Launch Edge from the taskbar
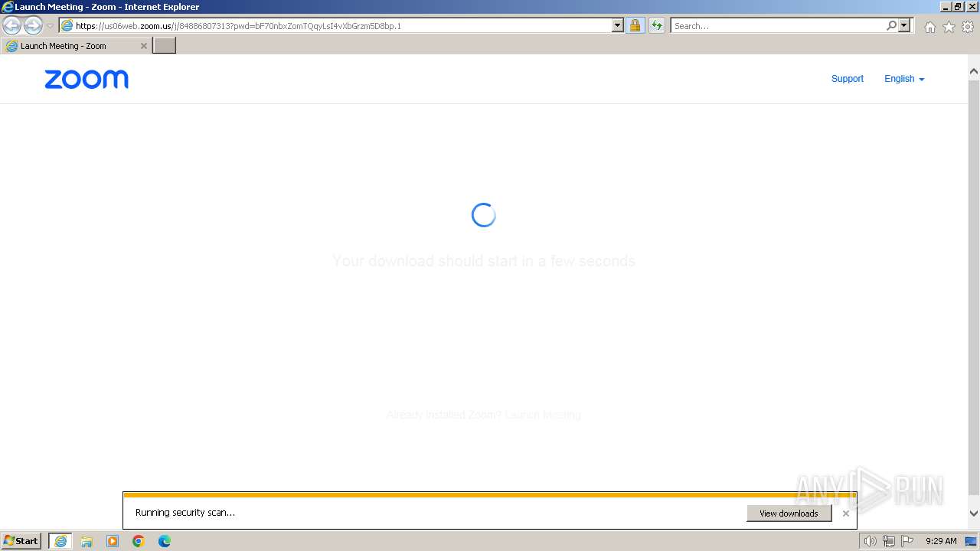The height and width of the screenshot is (551, 980). pyautogui.click(x=165, y=541)
